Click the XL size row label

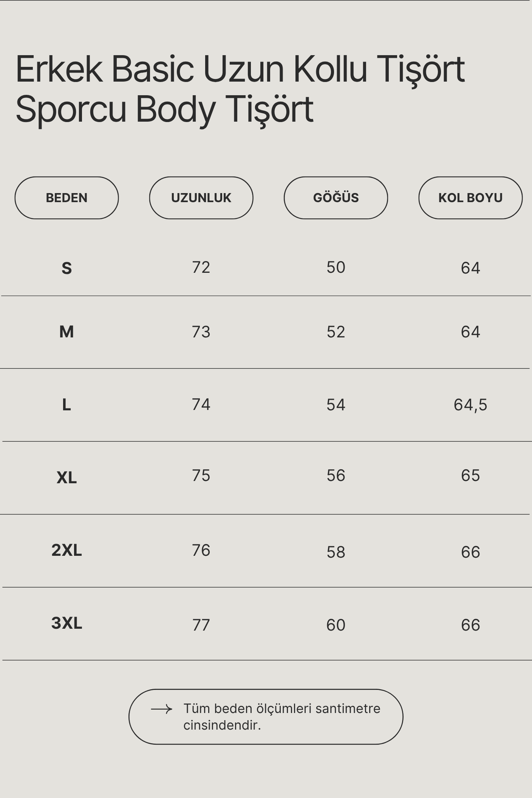66,478
